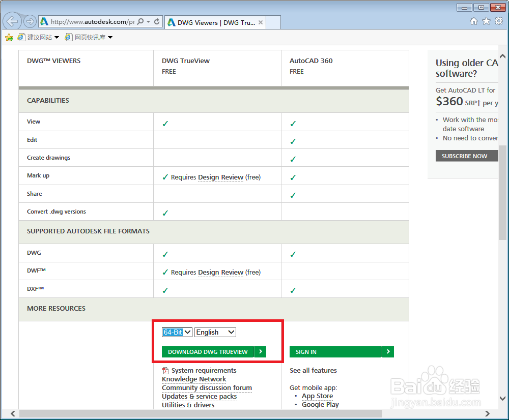Click the vertical scrollbar down arrow

tap(502, 398)
